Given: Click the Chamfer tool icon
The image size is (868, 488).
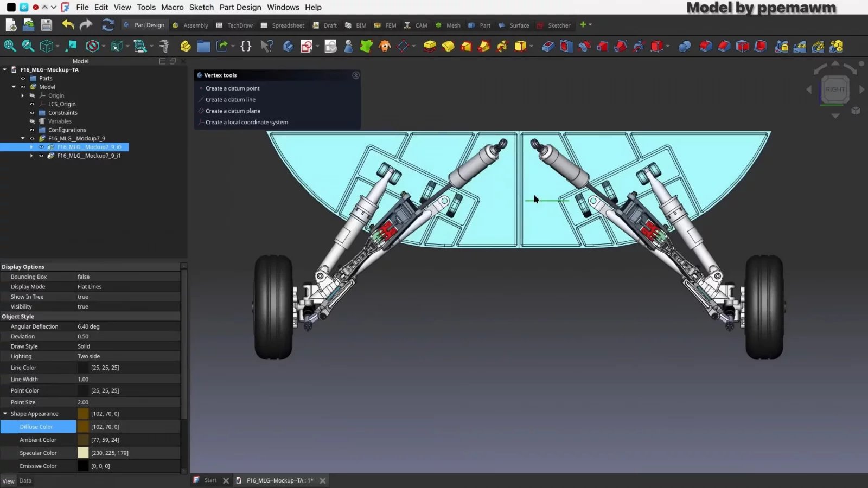Looking at the screenshot, I should pyautogui.click(x=724, y=46).
